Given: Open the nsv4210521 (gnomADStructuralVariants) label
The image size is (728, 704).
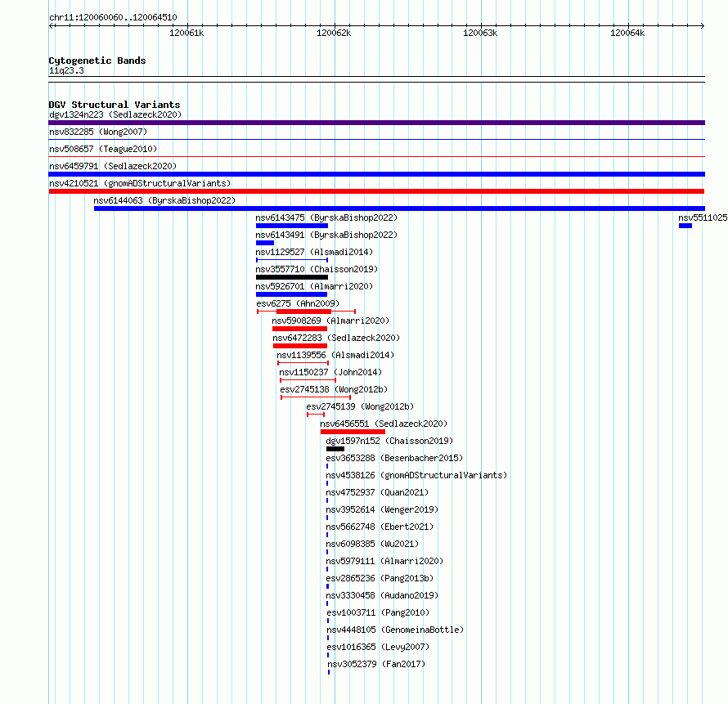Looking at the screenshot, I should [140, 183].
